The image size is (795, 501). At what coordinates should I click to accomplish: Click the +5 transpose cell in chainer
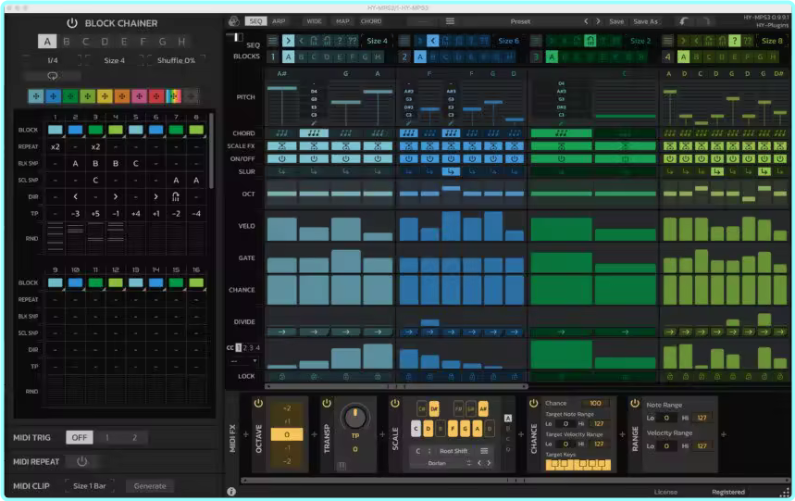pos(95,213)
